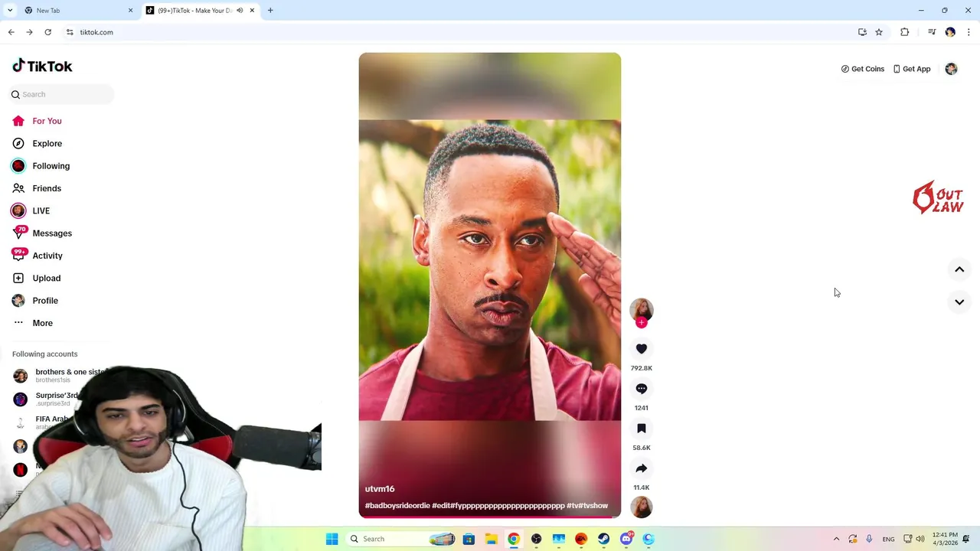Open the For You feed
This screenshot has width=980, height=551.
37,121
